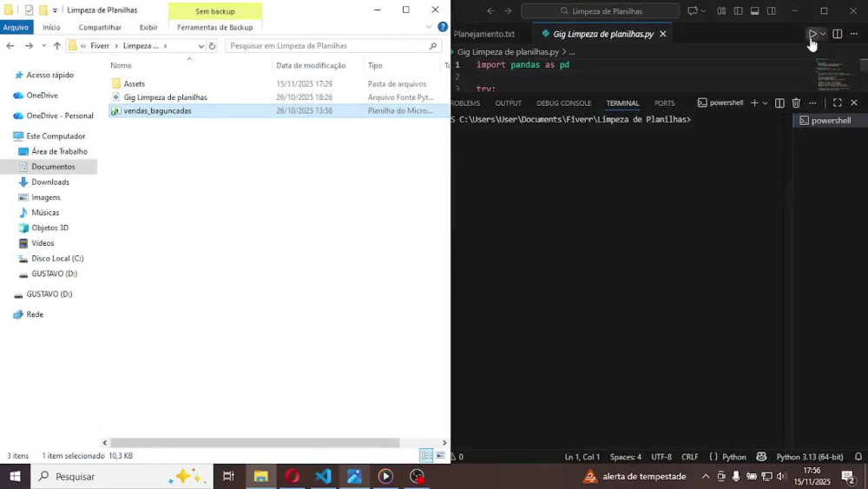Image resolution: width=868 pixels, height=489 pixels.
Task: Open Explorer help question mark icon
Action: pyautogui.click(x=443, y=27)
